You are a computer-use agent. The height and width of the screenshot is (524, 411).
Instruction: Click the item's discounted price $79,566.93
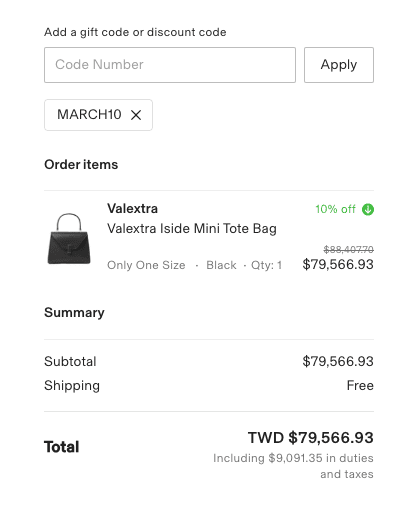338,264
